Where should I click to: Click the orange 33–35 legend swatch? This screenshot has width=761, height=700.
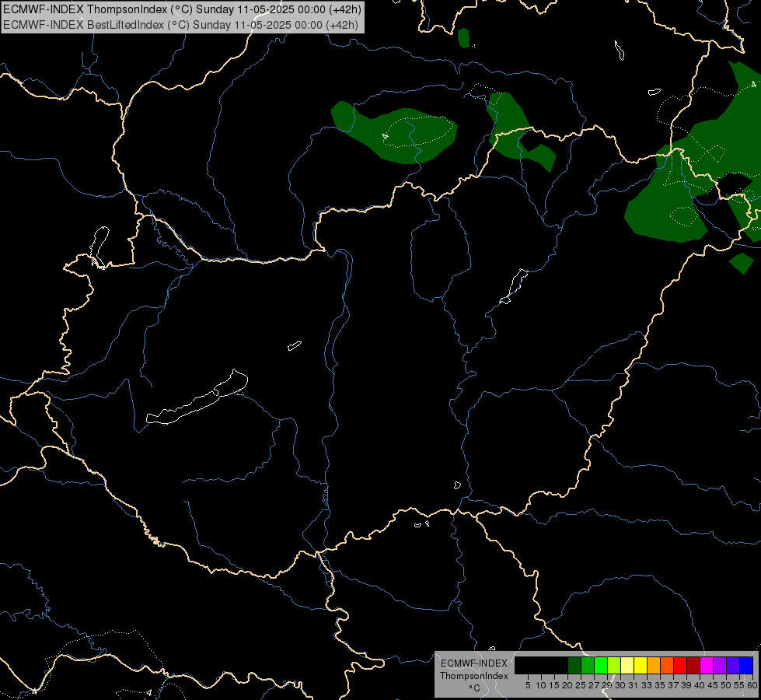[x=653, y=665]
